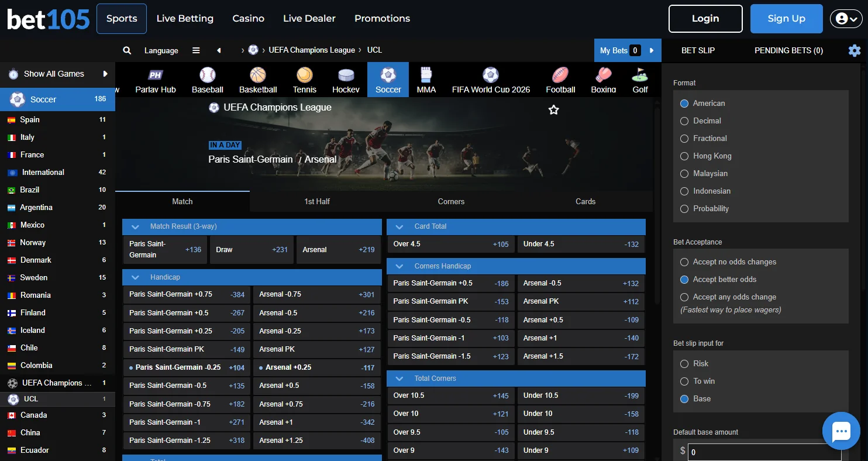Image resolution: width=868 pixels, height=461 pixels.
Task: Choose Accept any odds change
Action: click(684, 297)
